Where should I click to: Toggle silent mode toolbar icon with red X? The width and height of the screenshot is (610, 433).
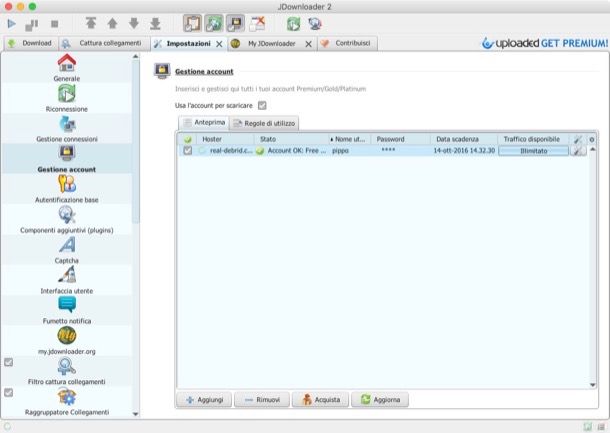tap(257, 24)
